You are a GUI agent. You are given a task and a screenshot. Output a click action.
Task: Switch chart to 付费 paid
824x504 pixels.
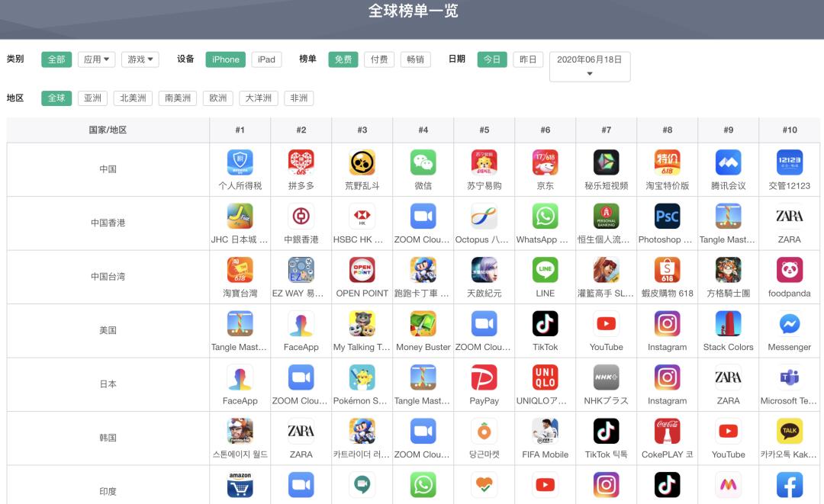379,59
